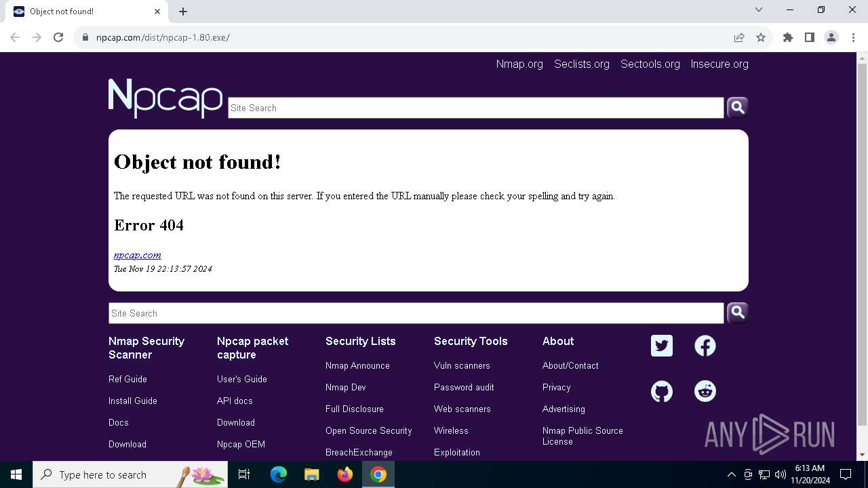Open a new browser tab
Screen dimensions: 868x488
click(183, 12)
